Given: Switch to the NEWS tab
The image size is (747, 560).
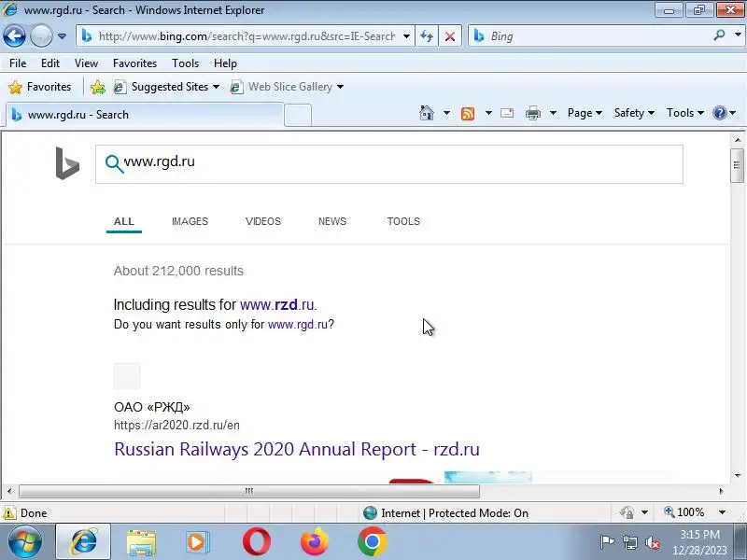Looking at the screenshot, I should point(332,221).
